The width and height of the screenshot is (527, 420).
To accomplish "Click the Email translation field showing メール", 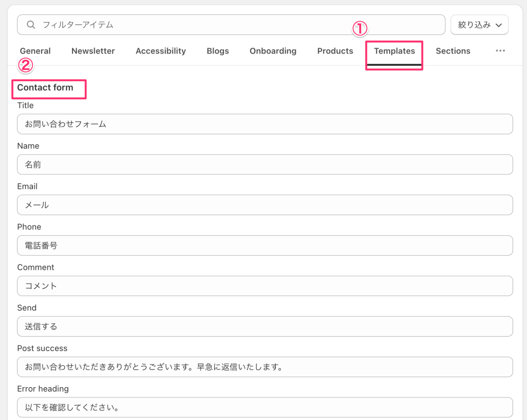I will coord(265,205).
